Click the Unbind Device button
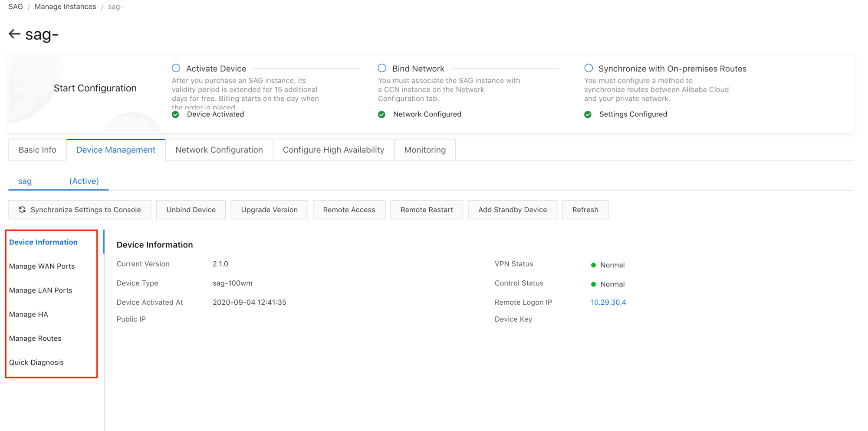868x431 pixels. (x=191, y=210)
